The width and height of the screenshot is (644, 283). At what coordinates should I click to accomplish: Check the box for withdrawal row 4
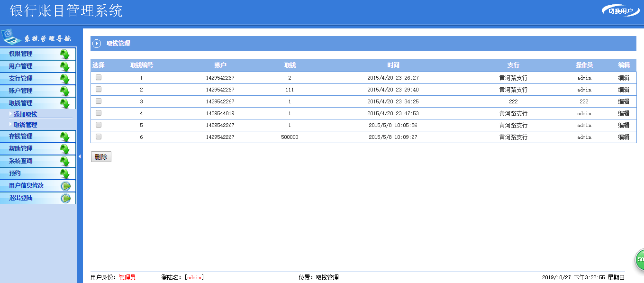[x=99, y=113]
